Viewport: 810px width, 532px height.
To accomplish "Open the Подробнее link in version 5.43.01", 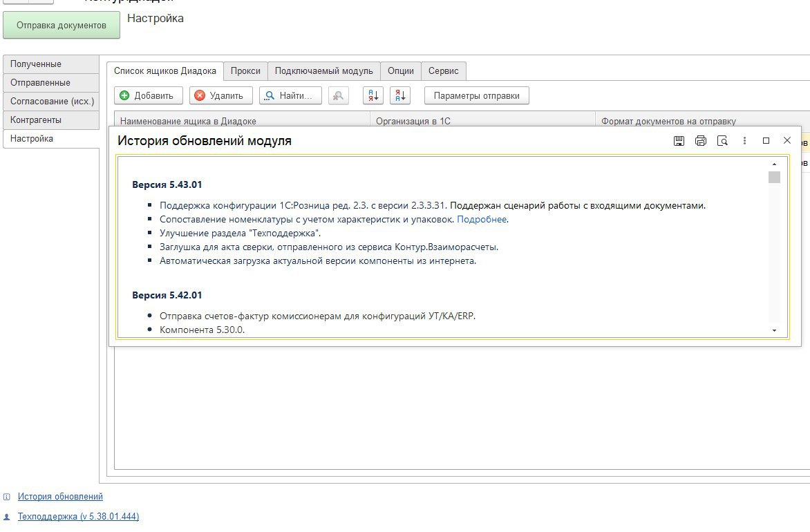I will click(482, 220).
